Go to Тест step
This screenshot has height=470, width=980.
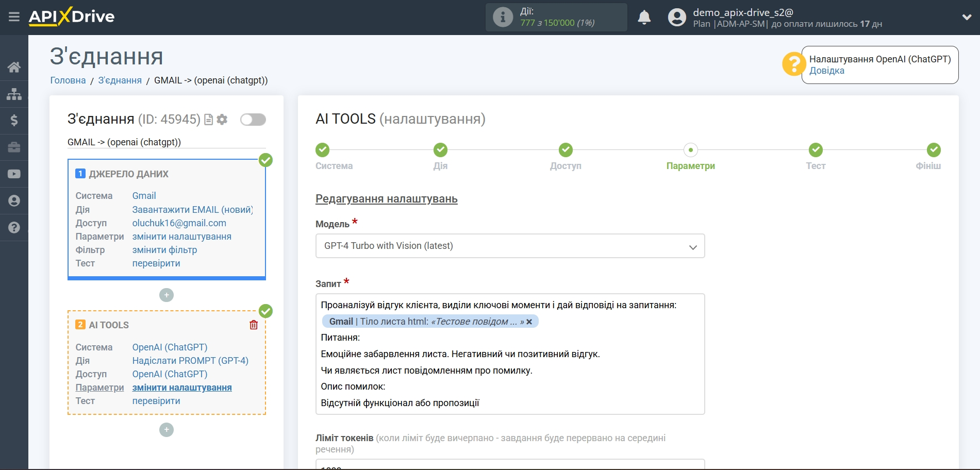(816, 150)
